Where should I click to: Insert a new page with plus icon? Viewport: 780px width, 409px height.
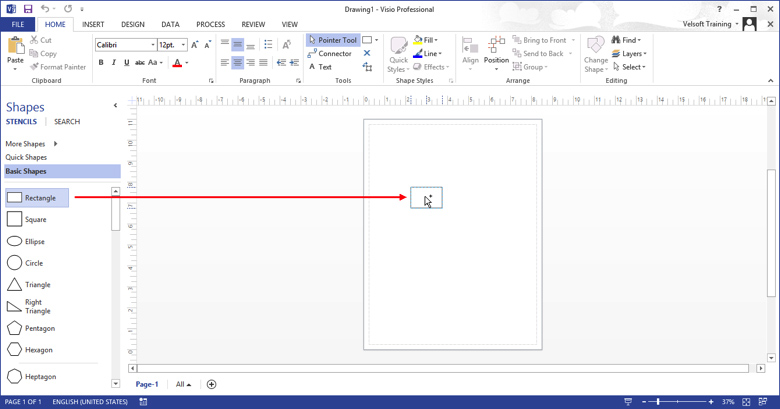pos(211,384)
